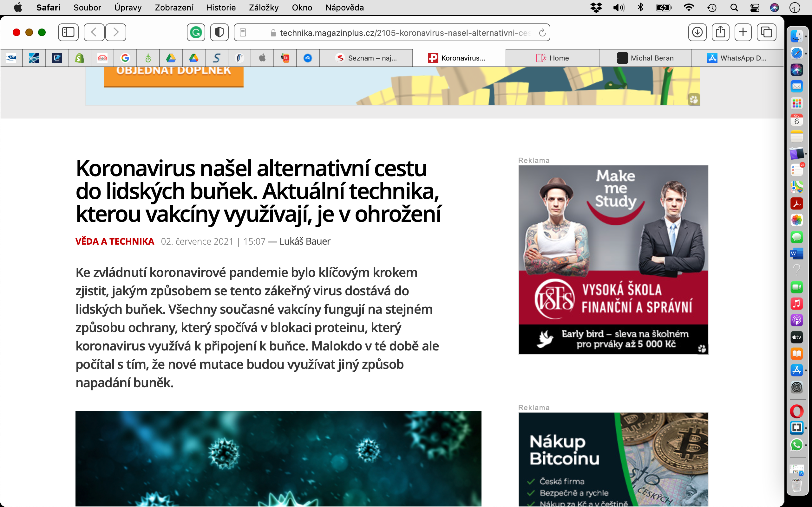Toggle Reader view in address bar
The width and height of the screenshot is (812, 507).
[x=243, y=33]
